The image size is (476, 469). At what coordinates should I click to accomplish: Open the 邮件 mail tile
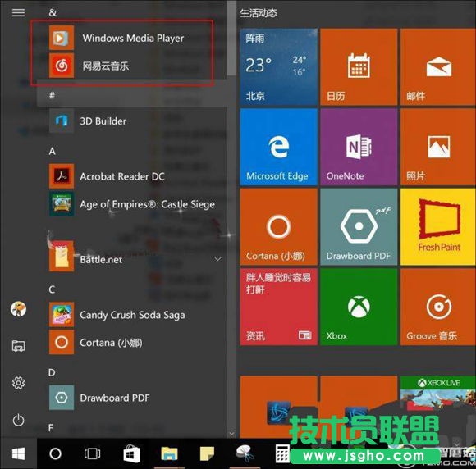438,67
